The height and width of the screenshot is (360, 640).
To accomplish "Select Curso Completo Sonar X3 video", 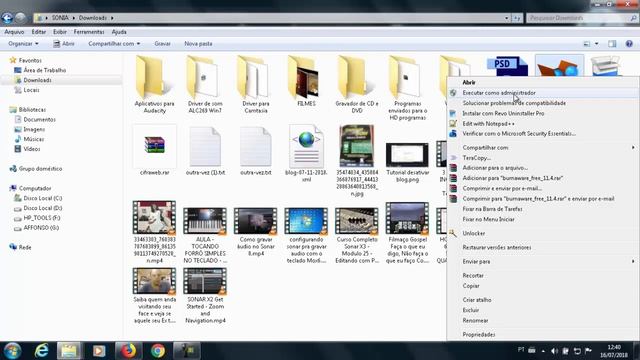I will [357, 235].
